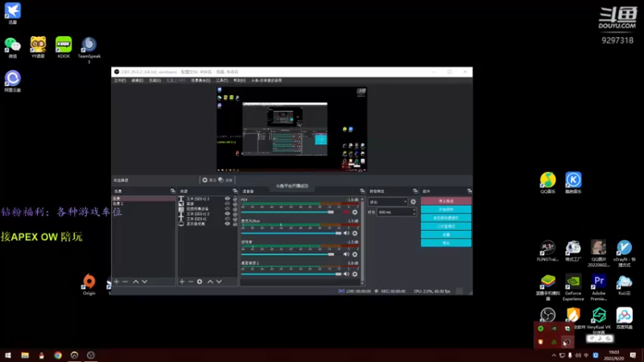Open Settings from the Controls panel

click(x=446, y=235)
